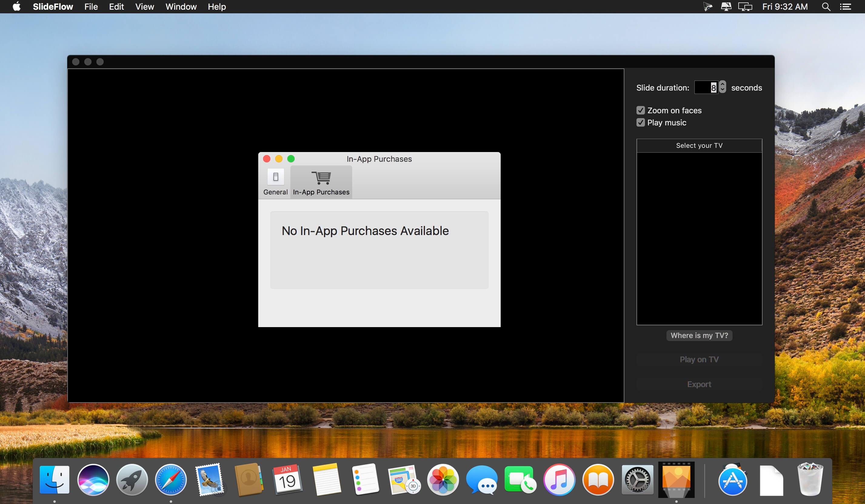Click the SlideFlow icon in the Dock

pyautogui.click(x=676, y=480)
